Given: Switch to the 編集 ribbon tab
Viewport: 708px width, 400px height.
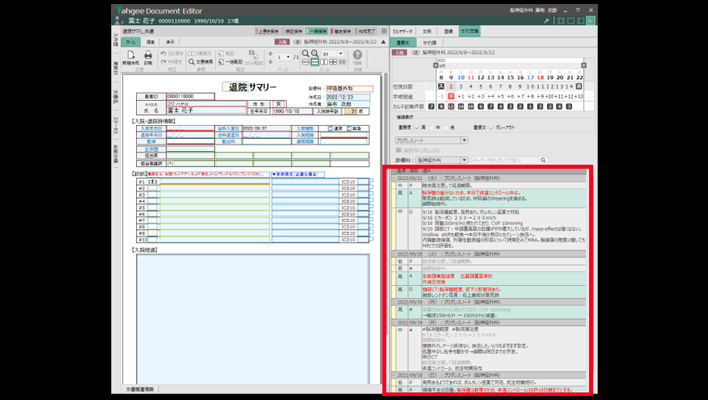Looking at the screenshot, I should (x=150, y=42).
